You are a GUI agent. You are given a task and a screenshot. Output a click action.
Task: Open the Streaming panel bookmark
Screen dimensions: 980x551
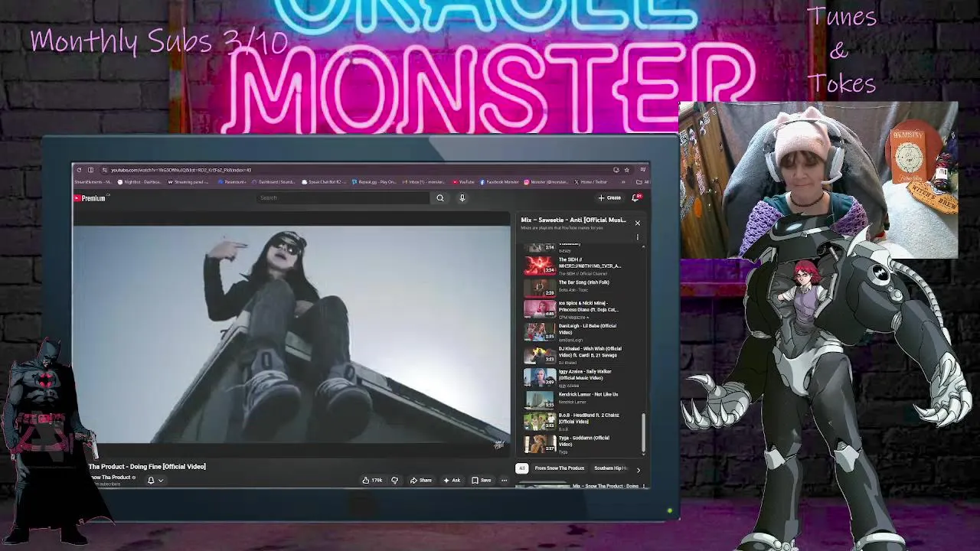point(189,182)
